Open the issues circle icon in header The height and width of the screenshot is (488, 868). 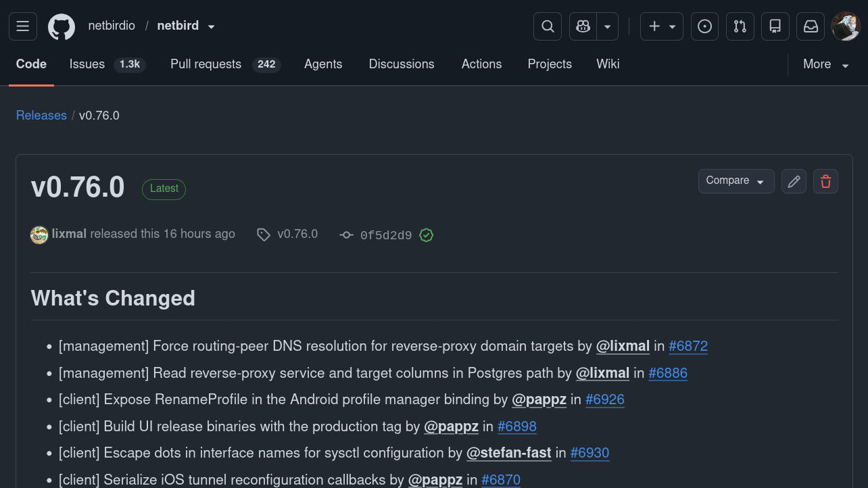coord(704,26)
